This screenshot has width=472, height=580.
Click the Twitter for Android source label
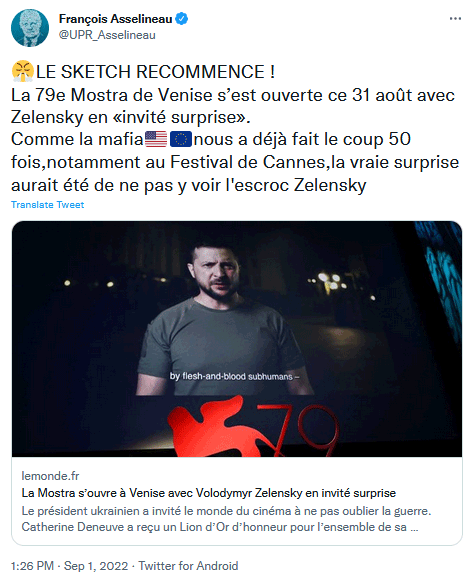188,566
